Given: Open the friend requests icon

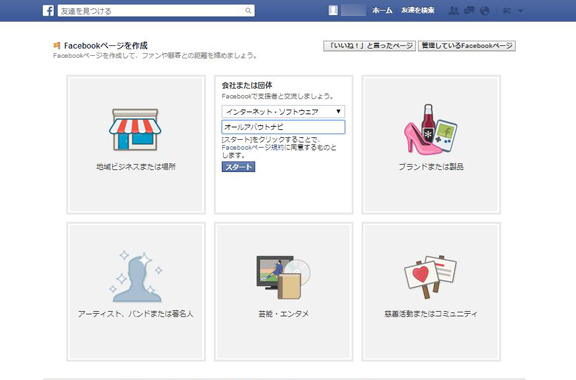Looking at the screenshot, I should (454, 11).
